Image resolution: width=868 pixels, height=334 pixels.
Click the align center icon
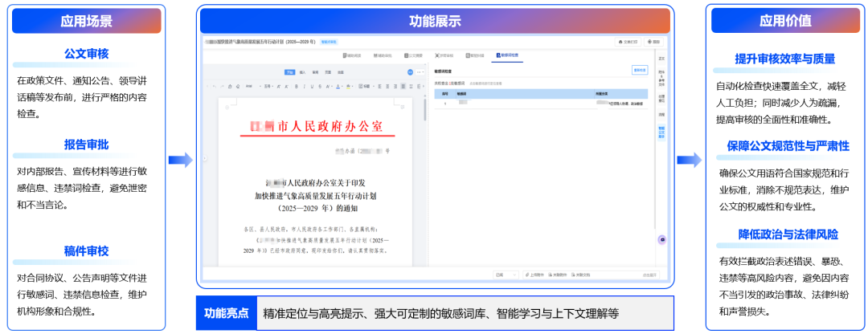tap(387, 86)
